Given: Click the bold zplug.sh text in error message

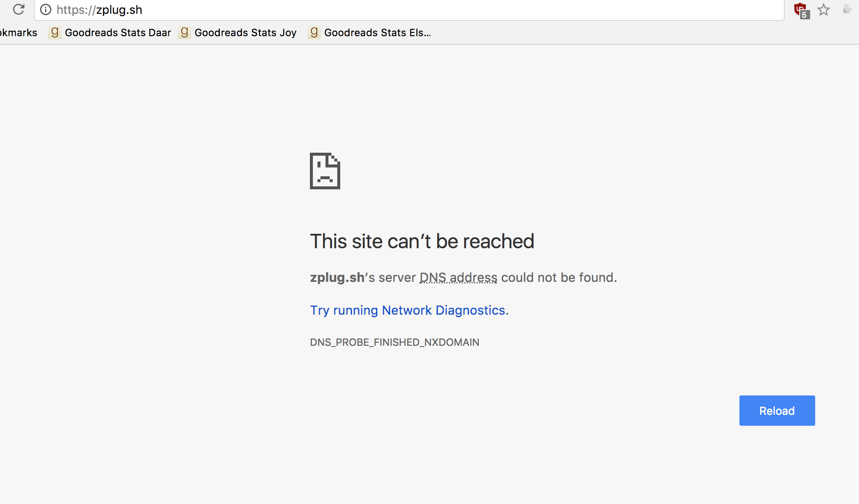Looking at the screenshot, I should (337, 278).
